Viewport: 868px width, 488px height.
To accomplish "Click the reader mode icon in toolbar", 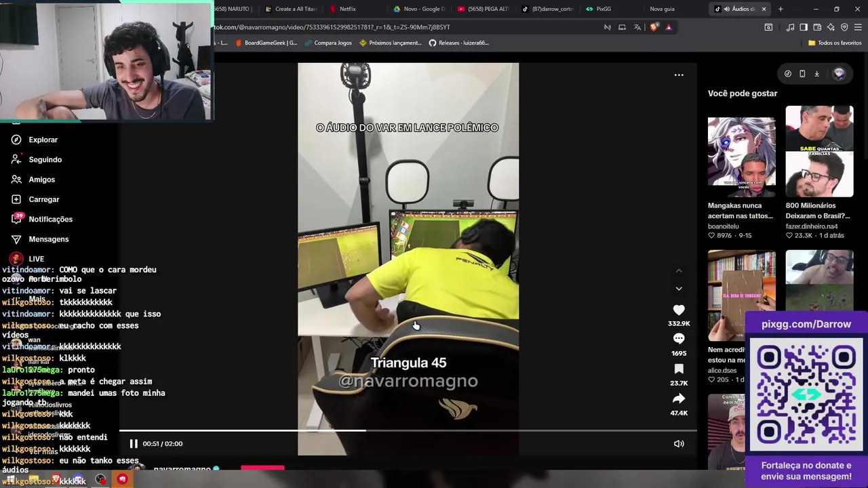I will click(768, 27).
